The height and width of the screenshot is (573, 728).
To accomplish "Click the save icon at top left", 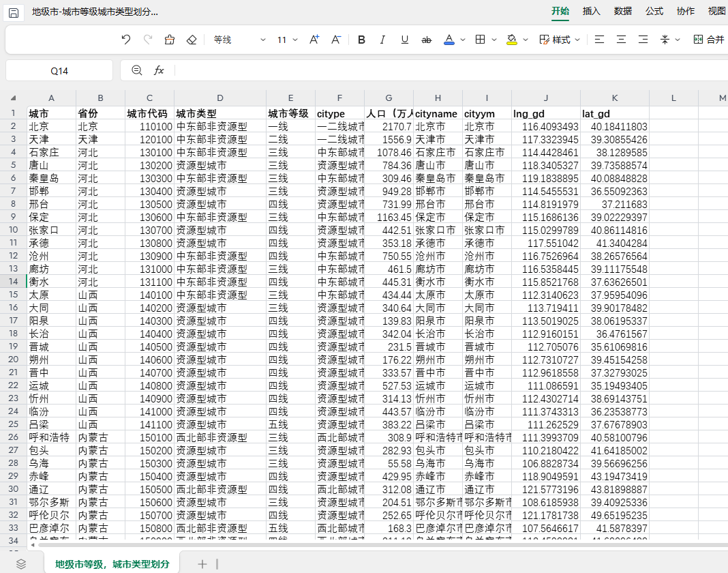I will tap(14, 12).
